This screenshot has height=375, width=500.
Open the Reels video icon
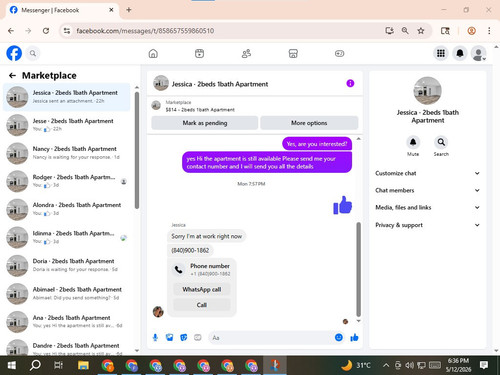point(199,53)
